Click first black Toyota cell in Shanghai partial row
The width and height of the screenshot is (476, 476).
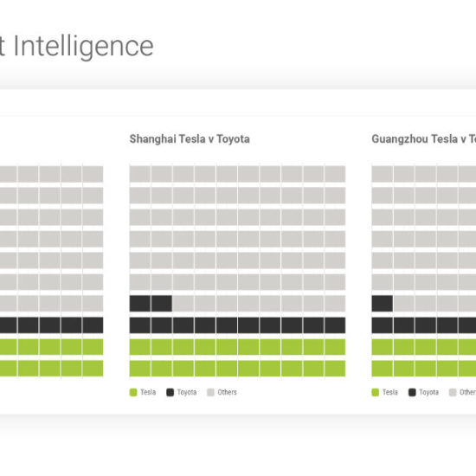140,304
